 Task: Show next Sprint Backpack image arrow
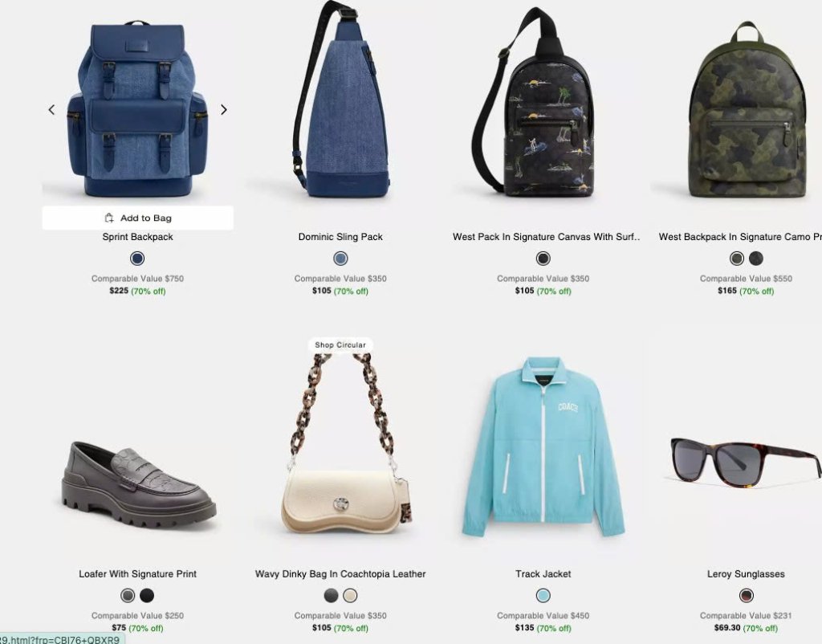[x=224, y=109]
